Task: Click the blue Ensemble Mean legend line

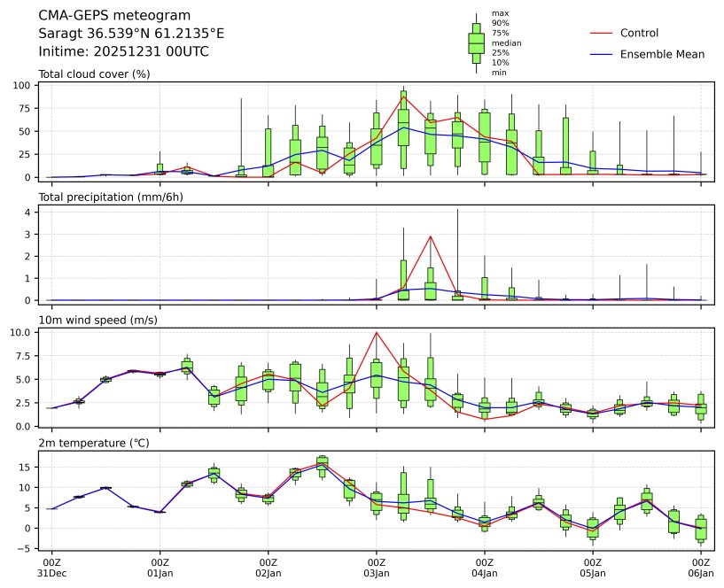Action: pos(601,54)
